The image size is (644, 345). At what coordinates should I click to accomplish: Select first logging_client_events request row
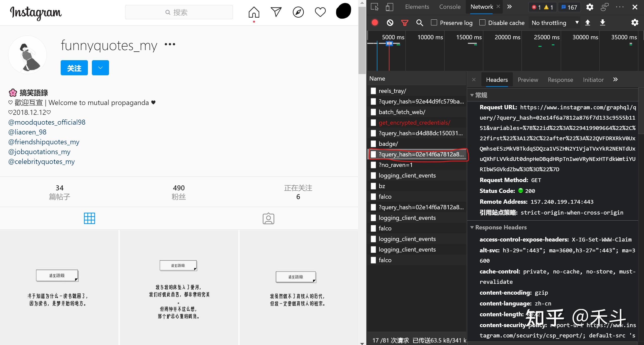[417, 176]
